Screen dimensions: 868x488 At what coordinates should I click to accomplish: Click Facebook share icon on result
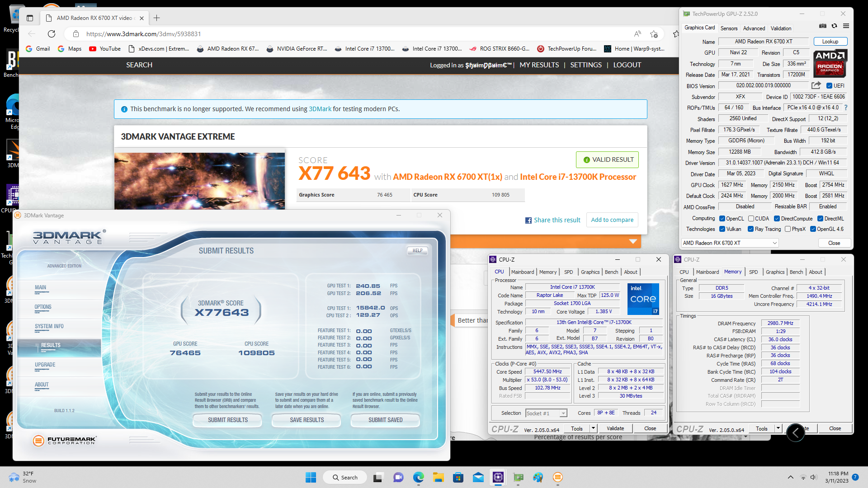pyautogui.click(x=528, y=221)
